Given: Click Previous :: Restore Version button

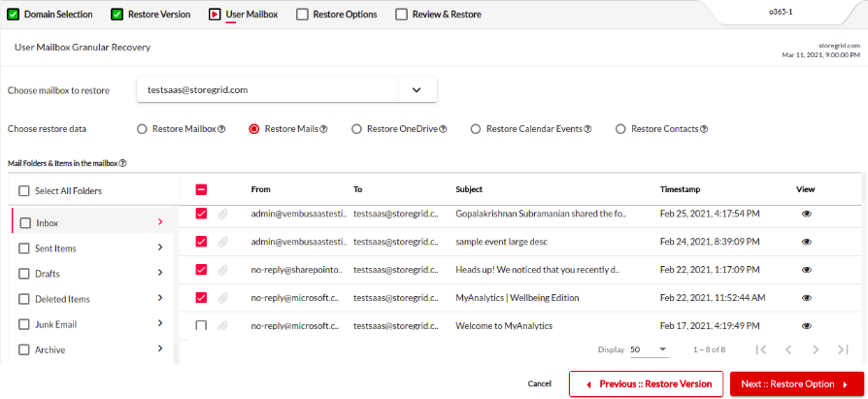Looking at the screenshot, I should pyautogui.click(x=647, y=383).
